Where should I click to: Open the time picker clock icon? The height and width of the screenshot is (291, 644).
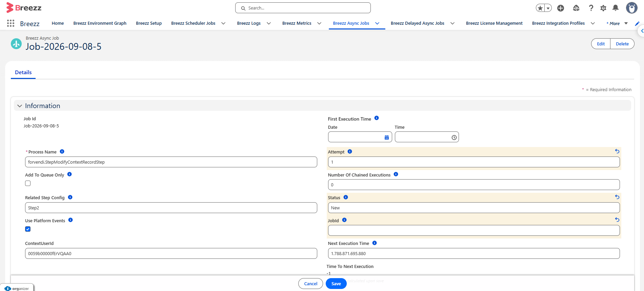pyautogui.click(x=454, y=137)
